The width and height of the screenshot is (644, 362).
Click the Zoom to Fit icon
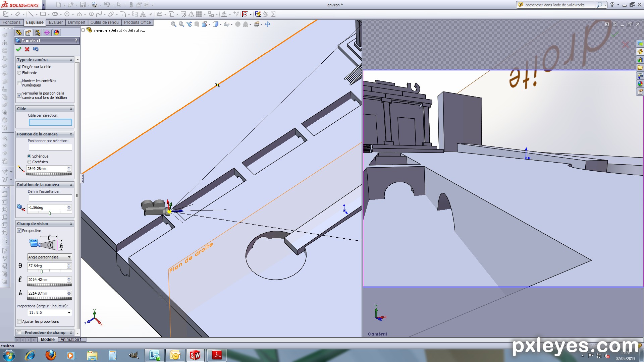pos(173,24)
